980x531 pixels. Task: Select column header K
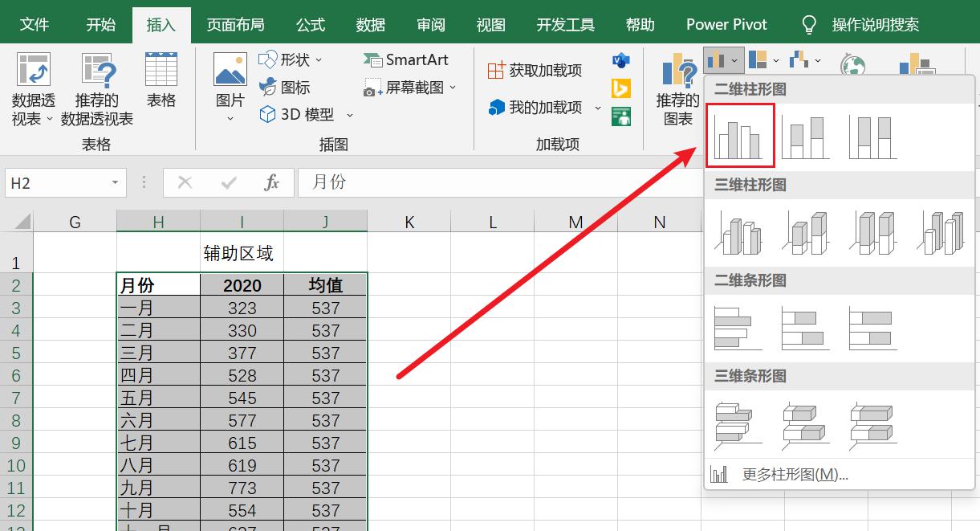tap(409, 222)
